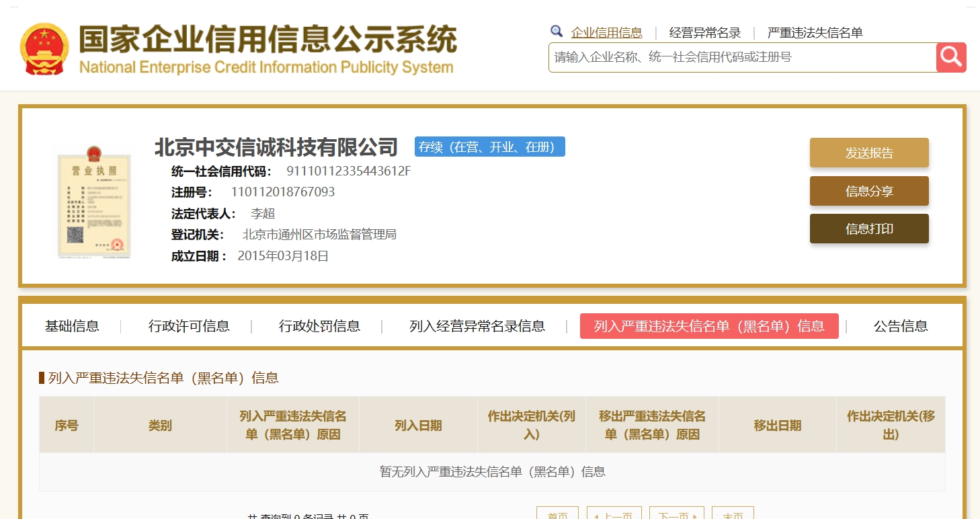Viewport: 980px width, 519px height.
Task: Click the 类别 column header
Action: (160, 425)
